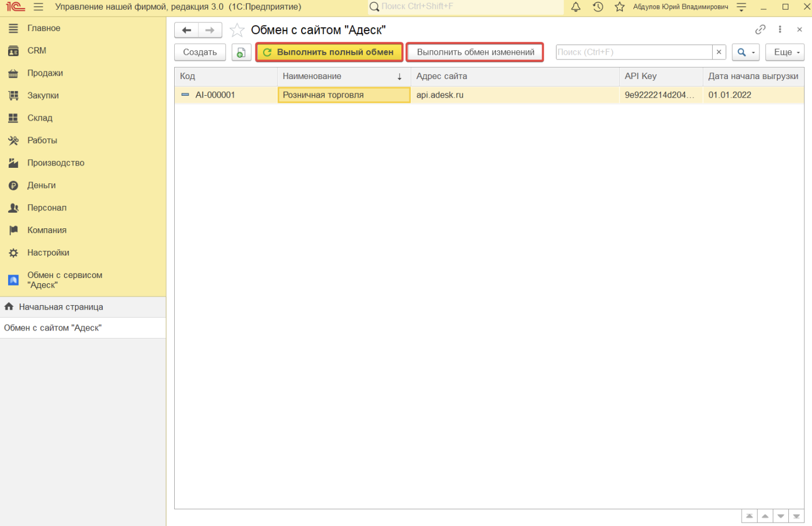Open the Продажи section
This screenshot has height=526, width=812.
pyautogui.click(x=83, y=73)
